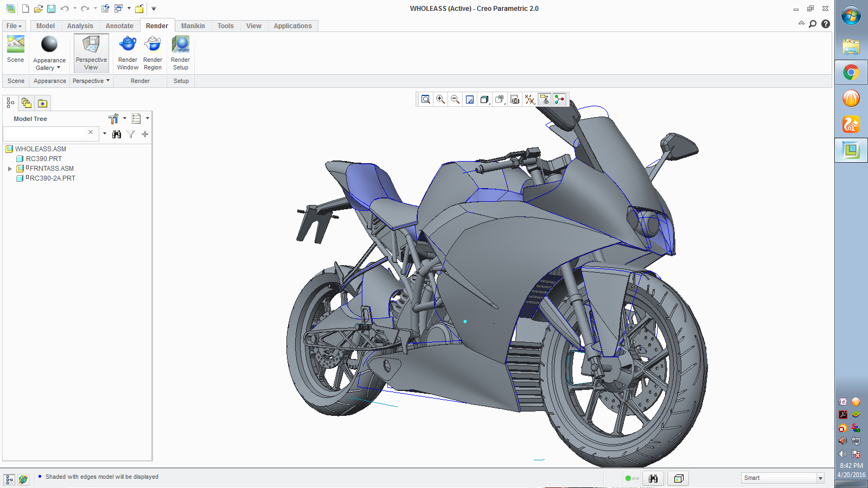Toggle Perspective View on or off
Image resolution: width=868 pixels, height=488 pixels.
pyautogui.click(x=91, y=53)
